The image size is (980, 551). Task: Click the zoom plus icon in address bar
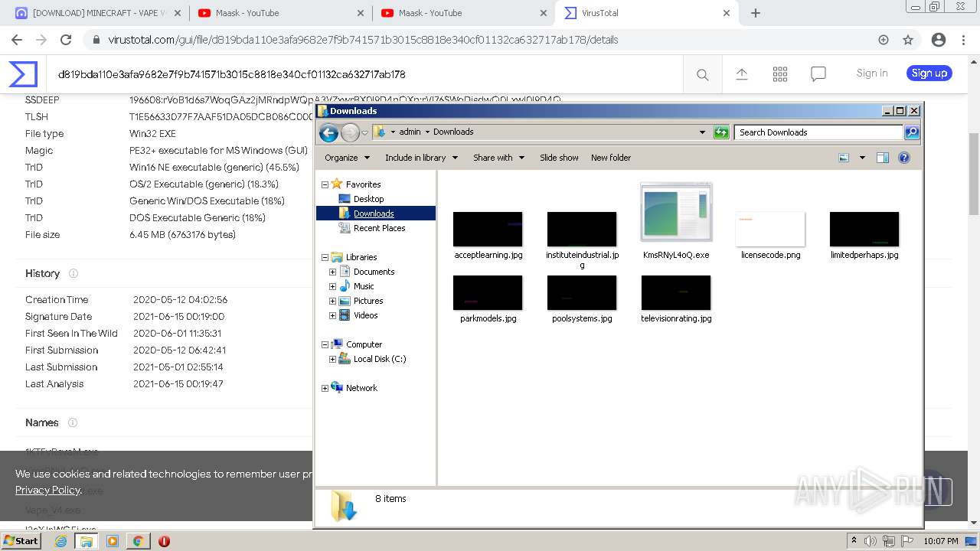884,40
